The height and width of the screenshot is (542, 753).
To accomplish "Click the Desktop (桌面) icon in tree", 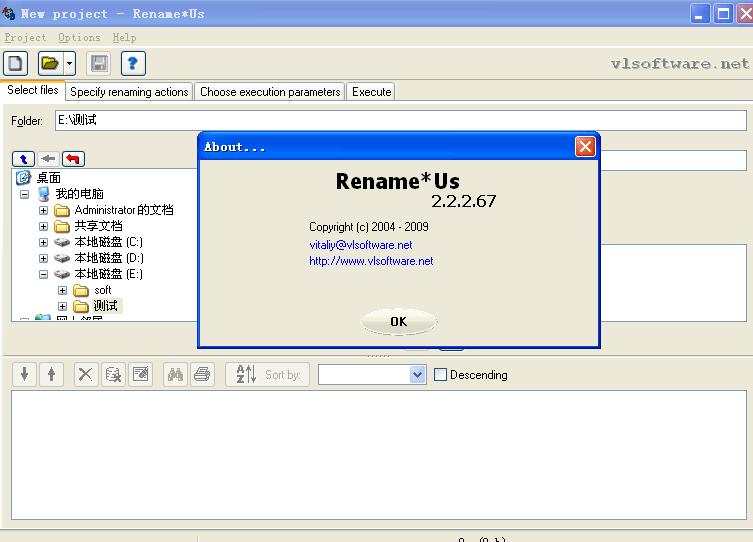I will [23, 178].
